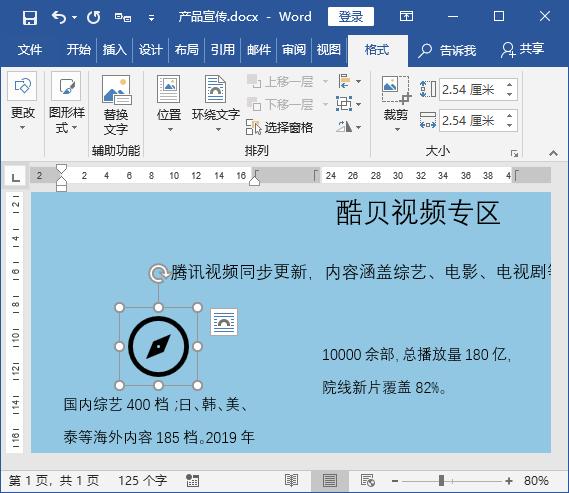Switch to the 开始 tab

point(78,49)
